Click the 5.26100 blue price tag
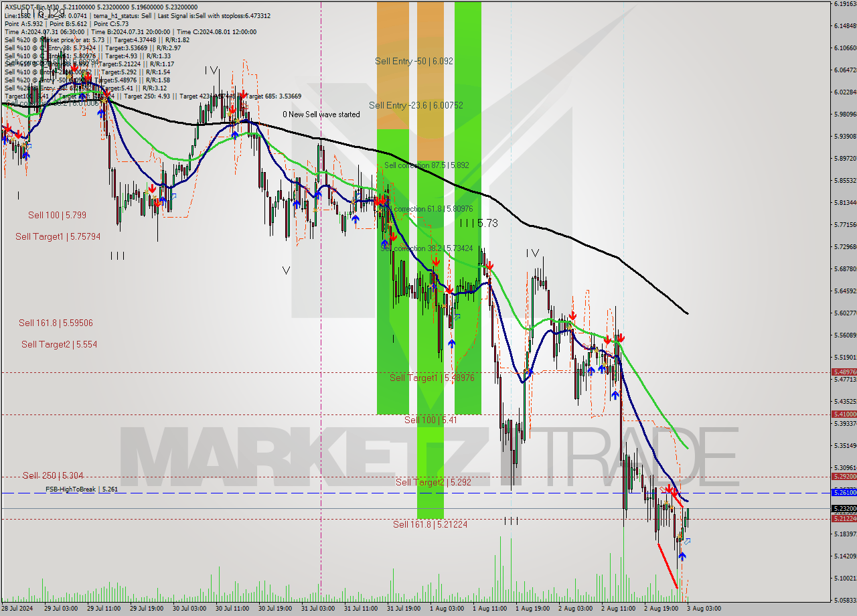This screenshot has width=857, height=616. pyautogui.click(x=844, y=492)
